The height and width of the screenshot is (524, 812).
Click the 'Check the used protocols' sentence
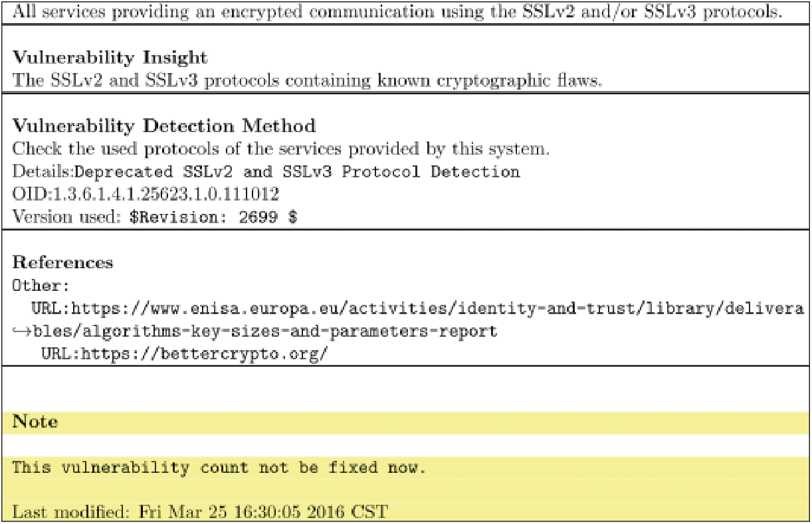[281, 149]
